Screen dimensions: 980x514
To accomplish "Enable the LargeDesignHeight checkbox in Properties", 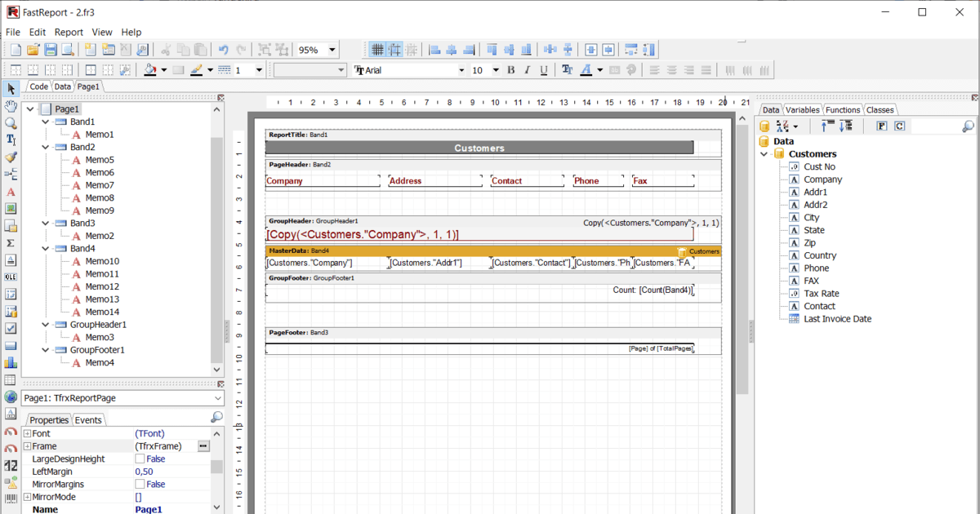I will pyautogui.click(x=139, y=459).
